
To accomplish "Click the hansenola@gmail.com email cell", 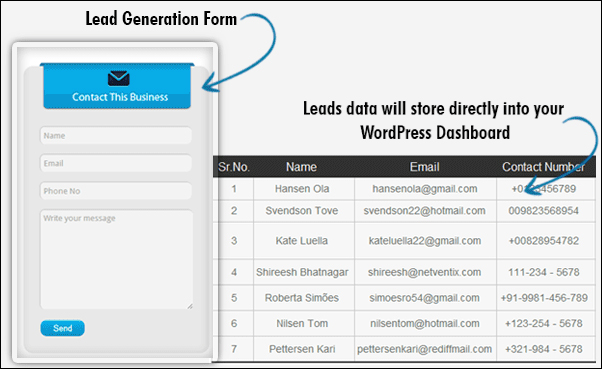I will click(x=425, y=189).
